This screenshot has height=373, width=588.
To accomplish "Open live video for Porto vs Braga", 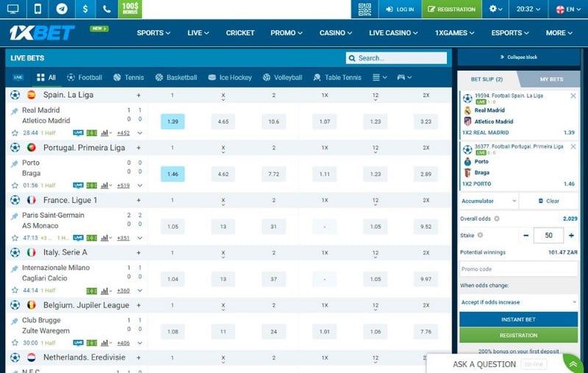I will [x=78, y=185].
